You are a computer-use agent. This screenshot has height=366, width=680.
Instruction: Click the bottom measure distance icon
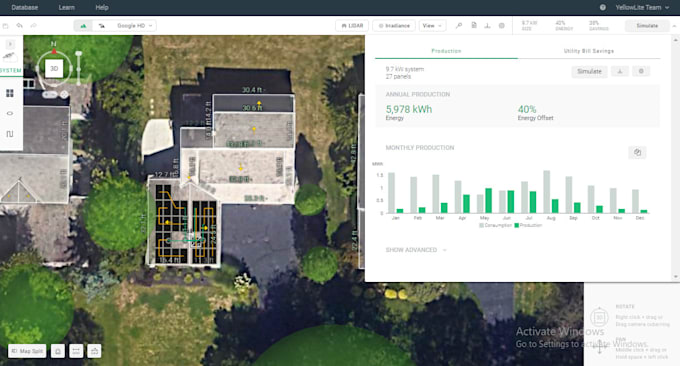pos(76,351)
